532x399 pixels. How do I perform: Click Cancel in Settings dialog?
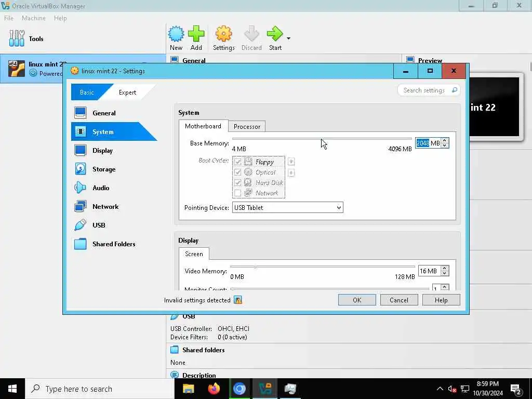(x=399, y=300)
